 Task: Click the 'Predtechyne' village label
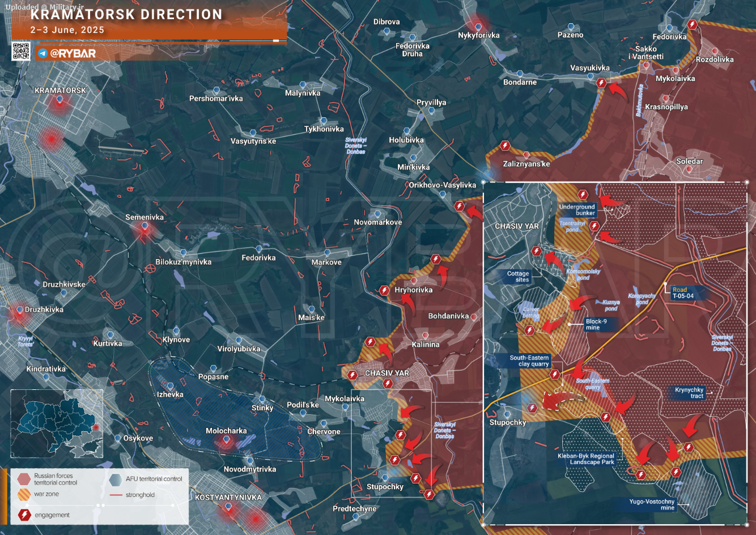point(355,509)
